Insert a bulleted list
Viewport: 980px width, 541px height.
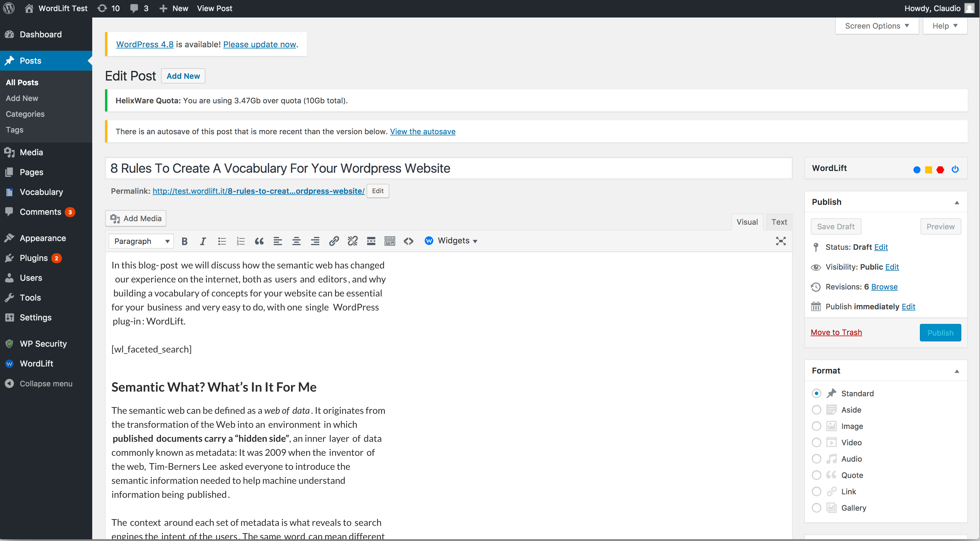pyautogui.click(x=222, y=241)
